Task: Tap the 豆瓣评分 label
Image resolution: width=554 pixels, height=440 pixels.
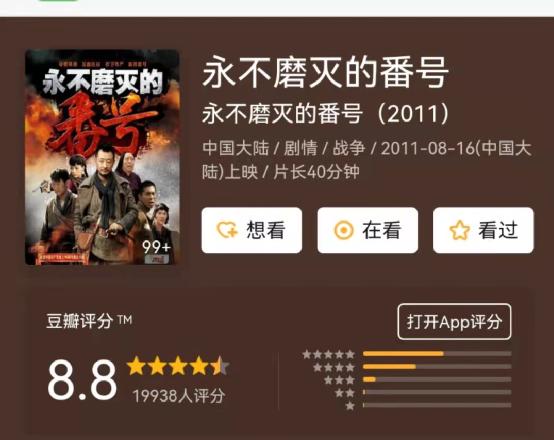Action: coord(80,321)
